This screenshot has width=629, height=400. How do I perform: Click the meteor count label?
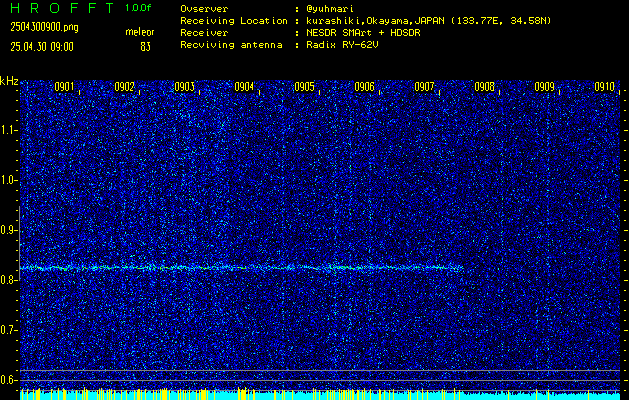(x=140, y=32)
